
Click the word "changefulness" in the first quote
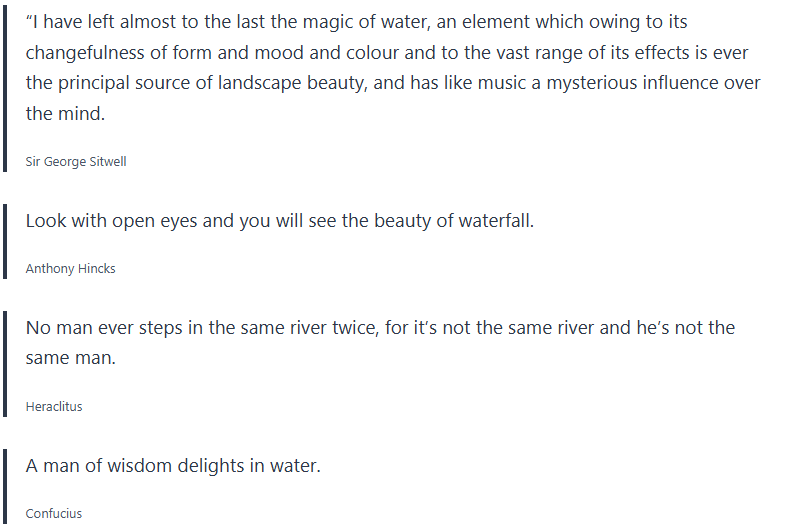coord(85,51)
